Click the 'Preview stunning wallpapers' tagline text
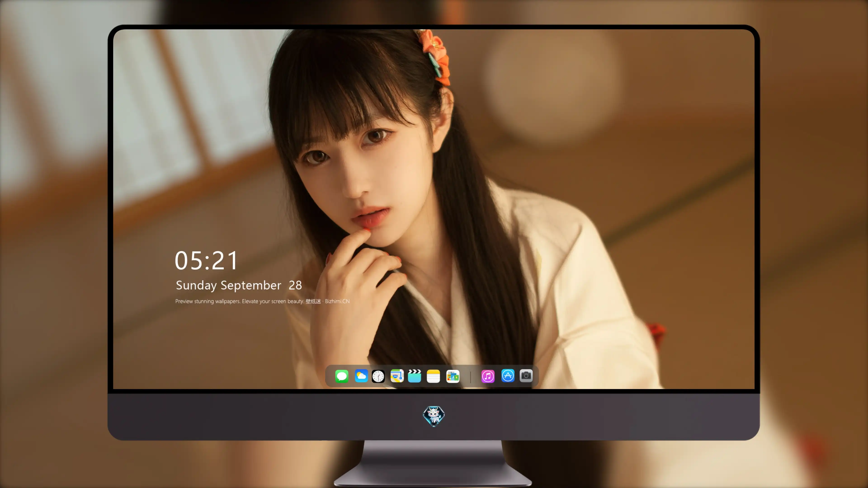This screenshot has width=868, height=488. point(262,301)
